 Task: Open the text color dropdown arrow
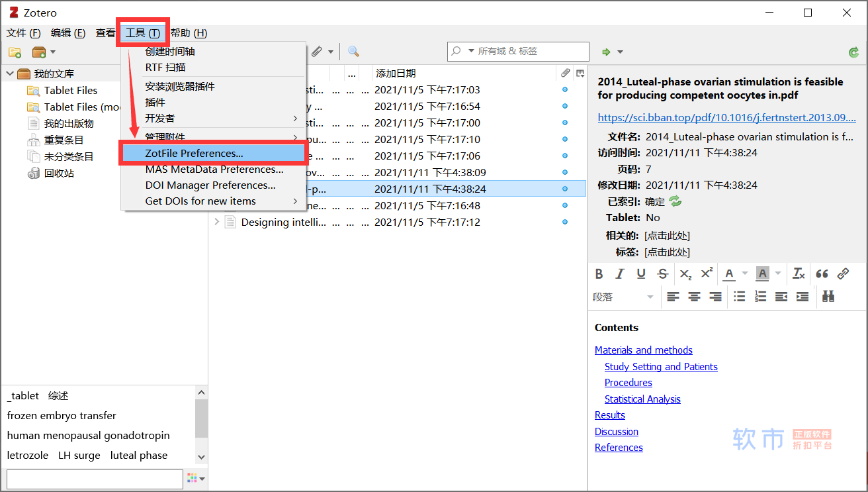coord(745,273)
